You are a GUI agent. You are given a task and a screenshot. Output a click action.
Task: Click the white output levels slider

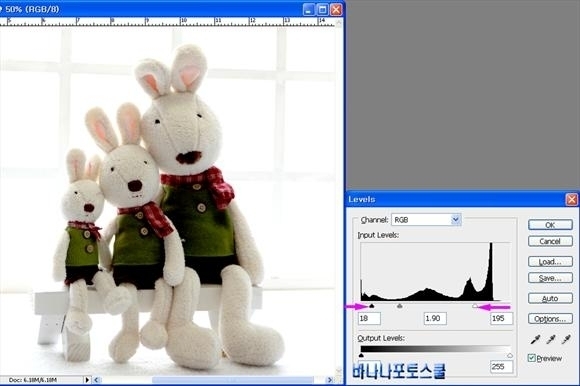click(x=510, y=355)
